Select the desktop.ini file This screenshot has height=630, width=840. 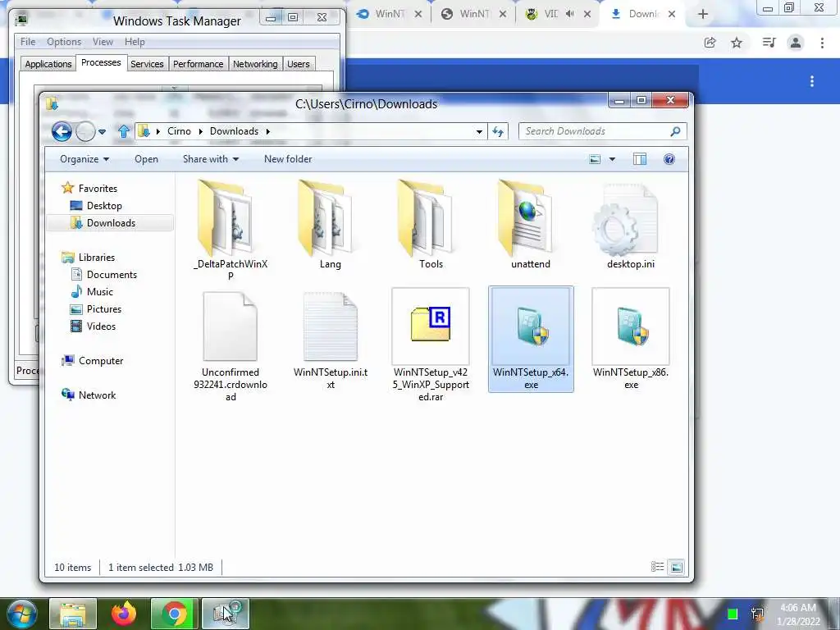[x=631, y=225]
